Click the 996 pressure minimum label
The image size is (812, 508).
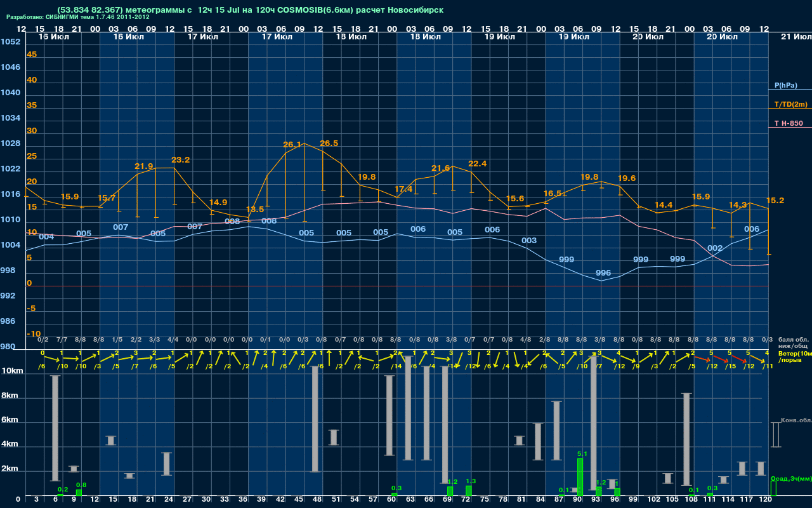(603, 273)
